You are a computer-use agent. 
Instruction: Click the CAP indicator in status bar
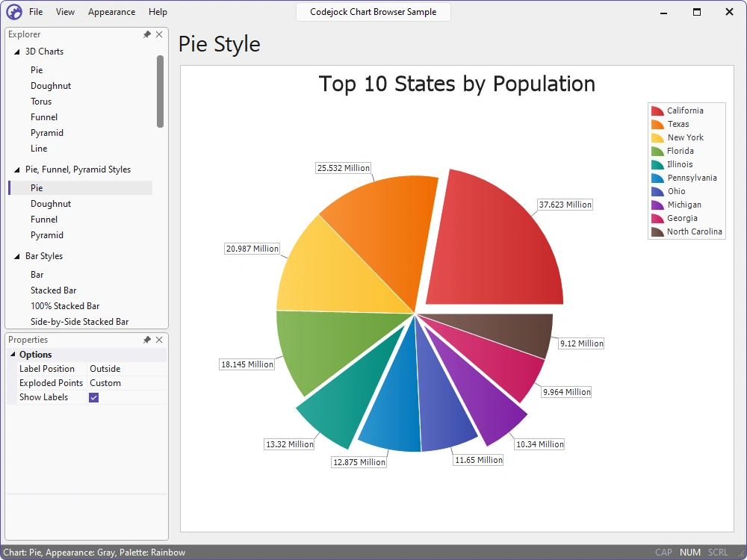click(663, 553)
